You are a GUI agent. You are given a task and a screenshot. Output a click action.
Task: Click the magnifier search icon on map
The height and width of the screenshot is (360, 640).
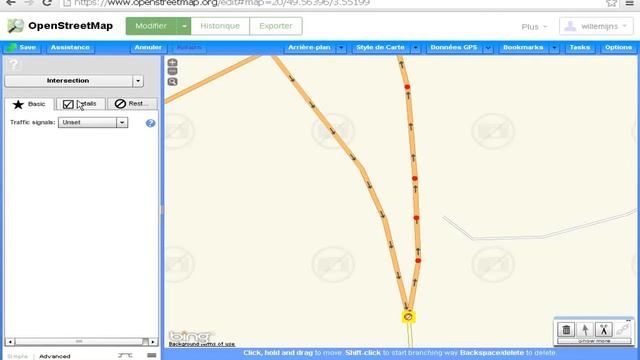[173, 82]
